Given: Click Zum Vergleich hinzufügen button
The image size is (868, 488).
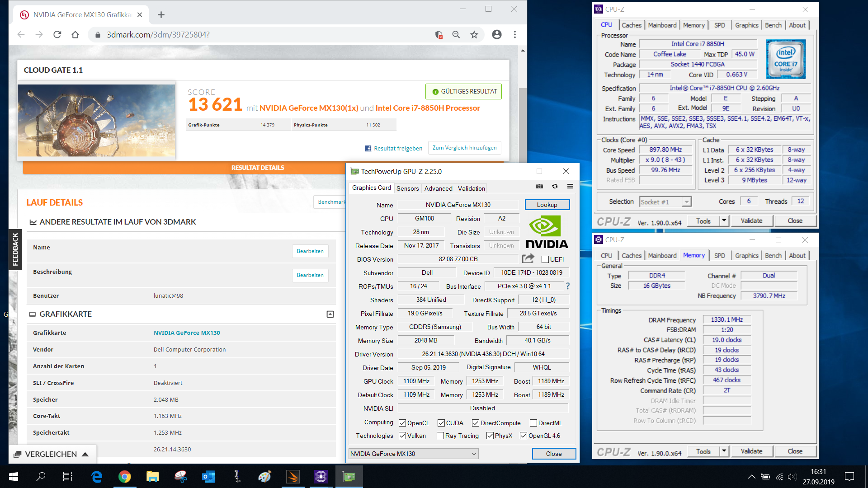Looking at the screenshot, I should 464,148.
